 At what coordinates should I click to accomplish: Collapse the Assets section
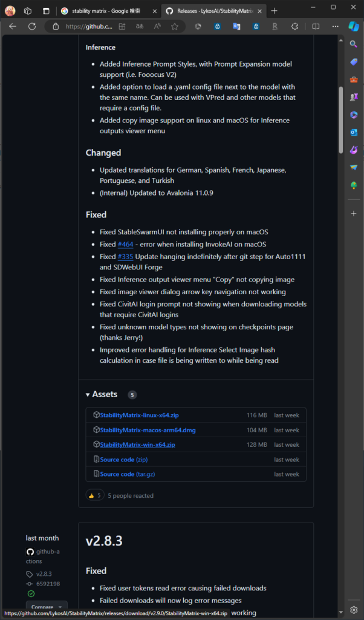point(102,394)
